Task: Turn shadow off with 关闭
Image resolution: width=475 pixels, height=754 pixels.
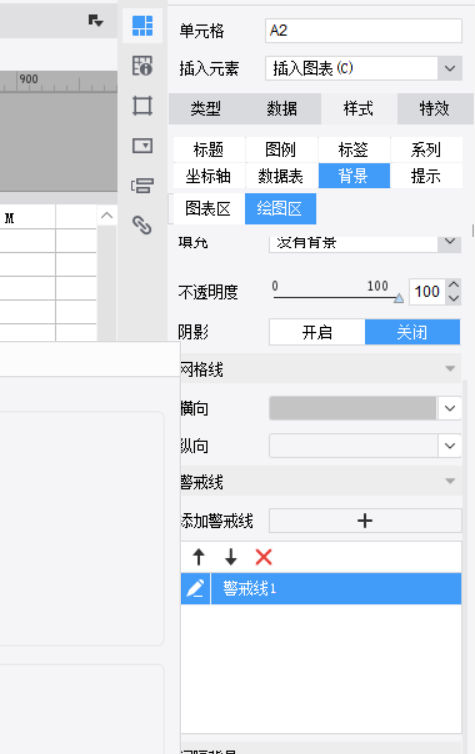Action: pyautogui.click(x=412, y=332)
